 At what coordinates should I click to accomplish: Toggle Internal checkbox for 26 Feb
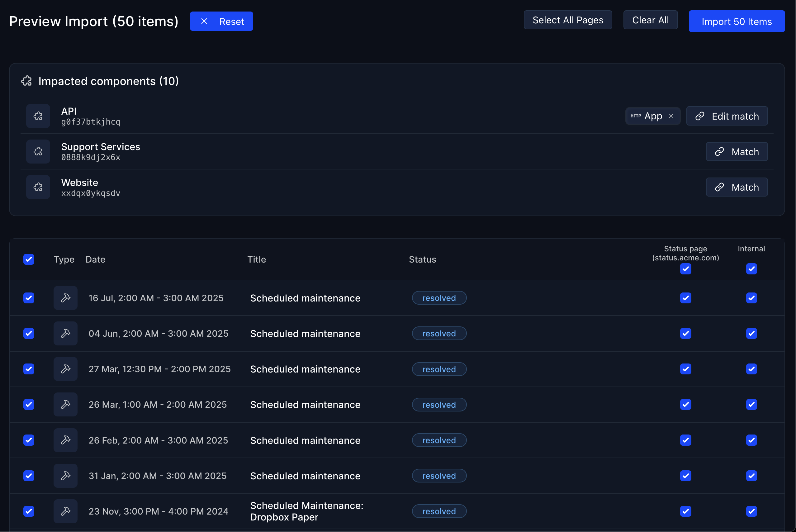(751, 440)
